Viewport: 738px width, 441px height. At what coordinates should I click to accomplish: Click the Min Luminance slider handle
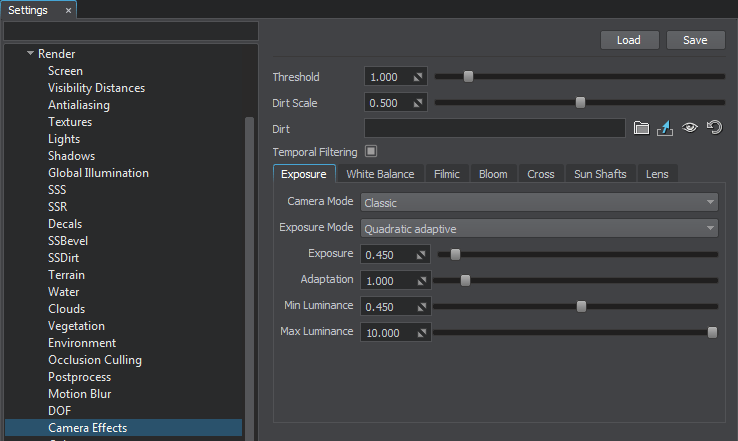[581, 306]
